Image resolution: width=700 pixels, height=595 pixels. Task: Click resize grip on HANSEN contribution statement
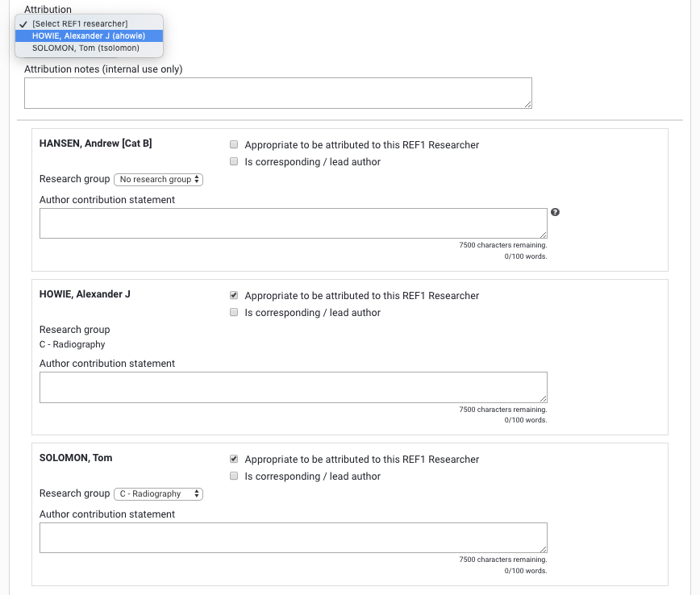[x=543, y=234]
